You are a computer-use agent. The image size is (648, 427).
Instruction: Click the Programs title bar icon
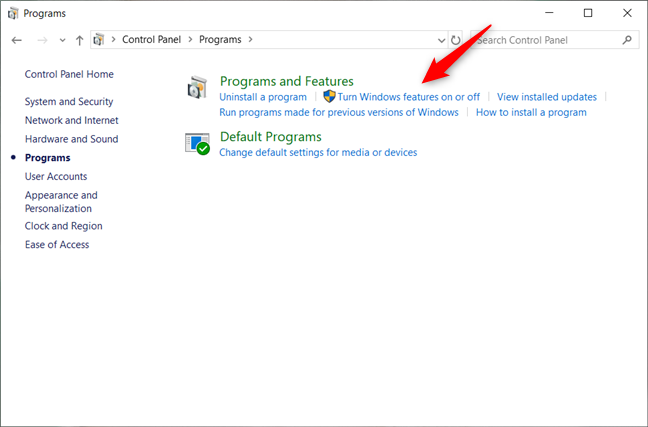click(x=13, y=14)
